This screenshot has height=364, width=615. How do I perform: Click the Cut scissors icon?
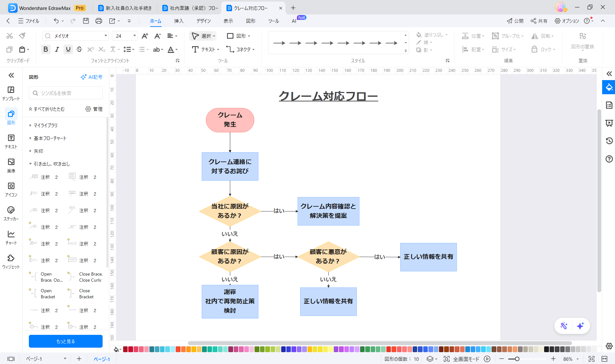pyautogui.click(x=10, y=36)
